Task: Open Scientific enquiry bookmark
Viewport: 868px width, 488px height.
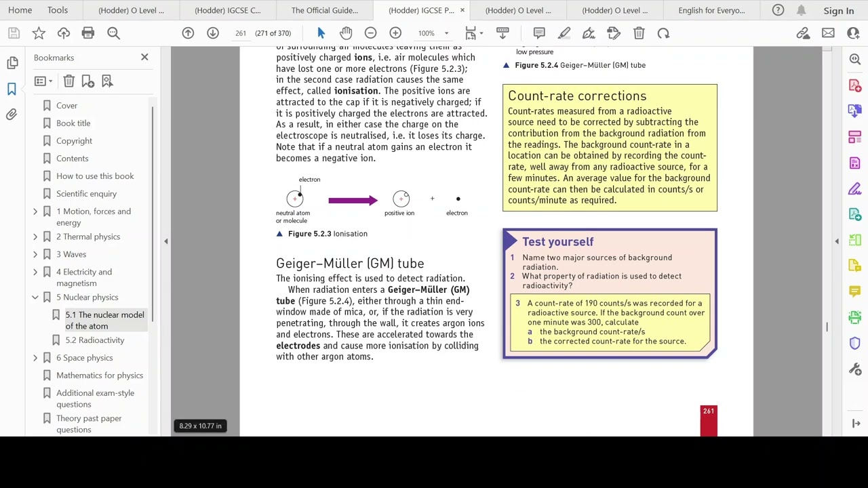Action: (x=86, y=194)
